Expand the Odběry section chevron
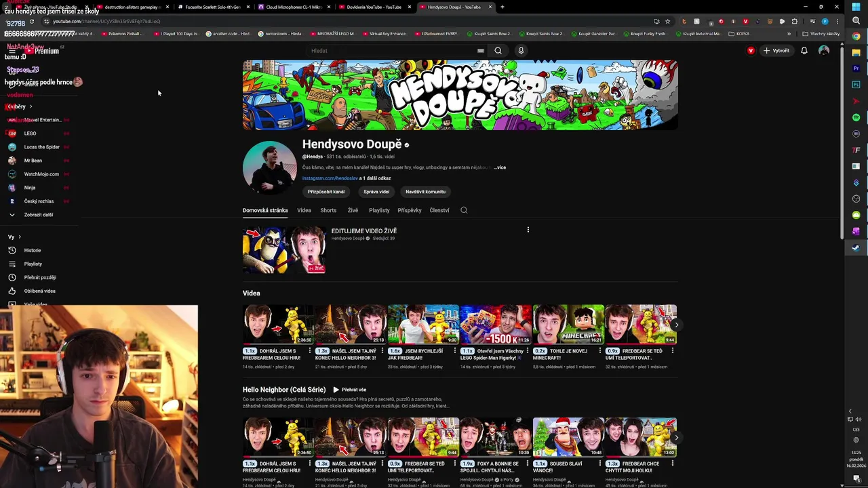This screenshot has height=488, width=868. coord(31,106)
